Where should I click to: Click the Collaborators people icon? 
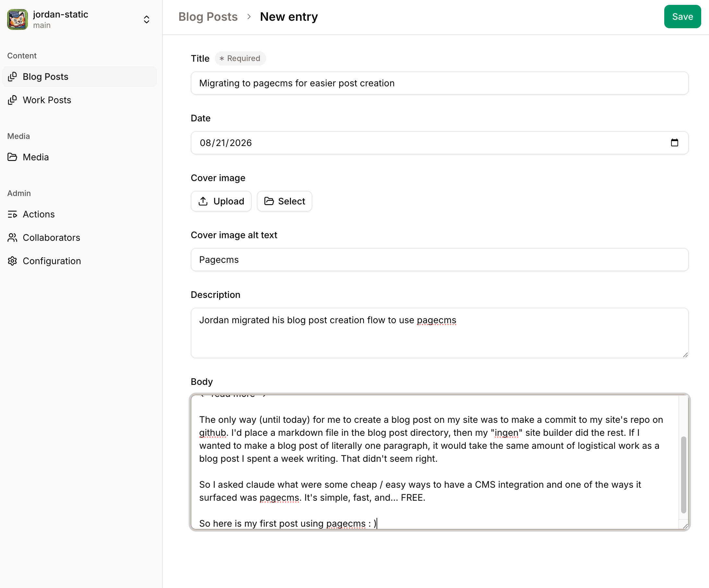pos(13,238)
